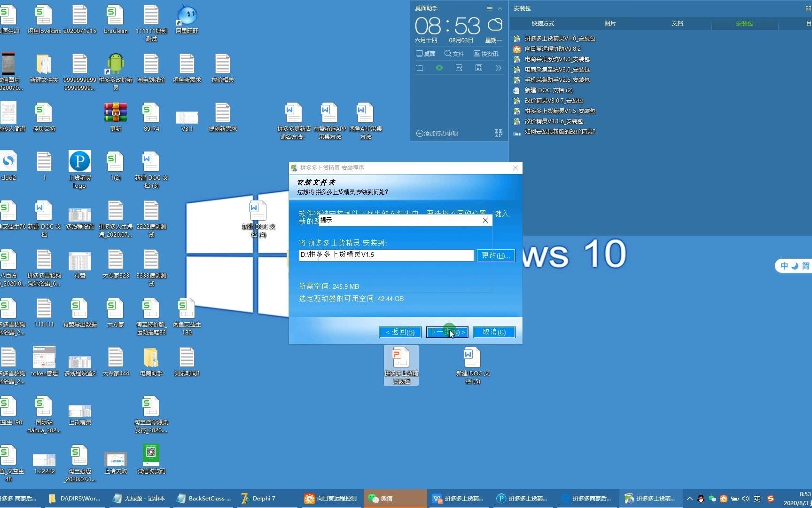Open the EraClean desktop file
The image size is (812, 508).
(x=116, y=20)
